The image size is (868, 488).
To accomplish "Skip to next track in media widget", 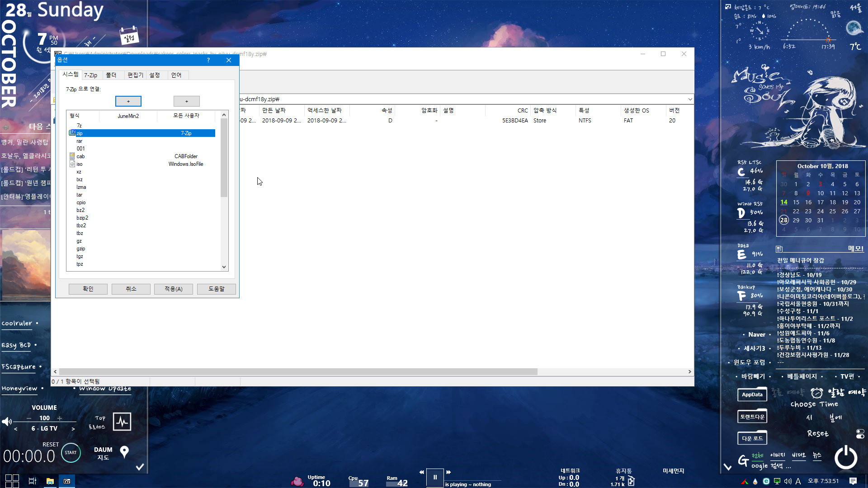I will pyautogui.click(x=448, y=472).
